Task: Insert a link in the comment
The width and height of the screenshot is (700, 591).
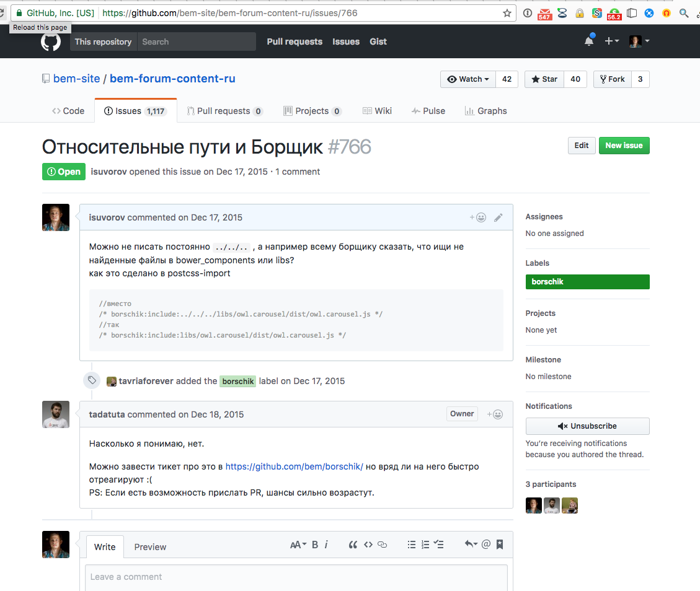Action: [x=382, y=545]
